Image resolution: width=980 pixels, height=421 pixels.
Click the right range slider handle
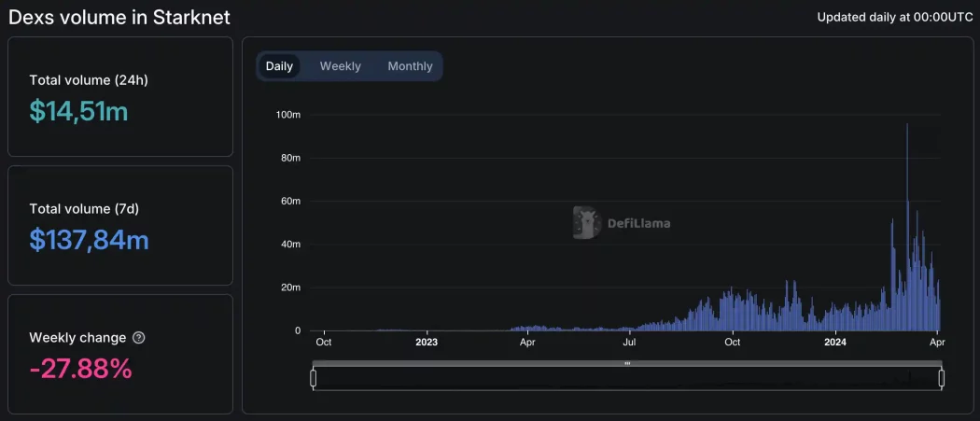point(942,378)
